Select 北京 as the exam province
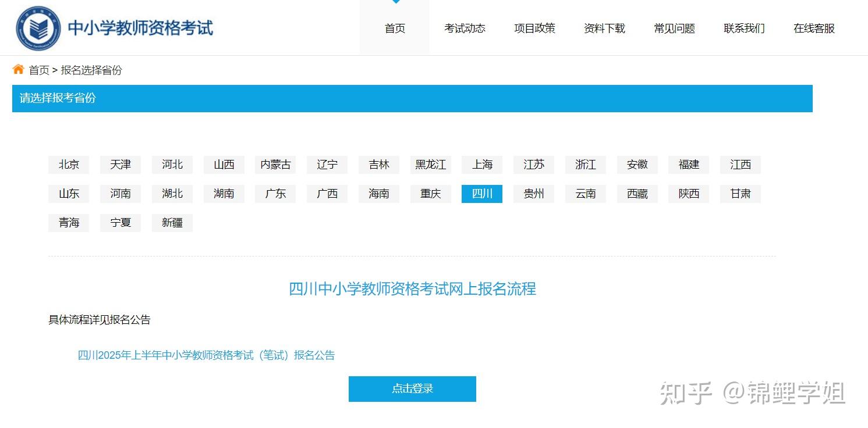The image size is (868, 428). [x=68, y=165]
